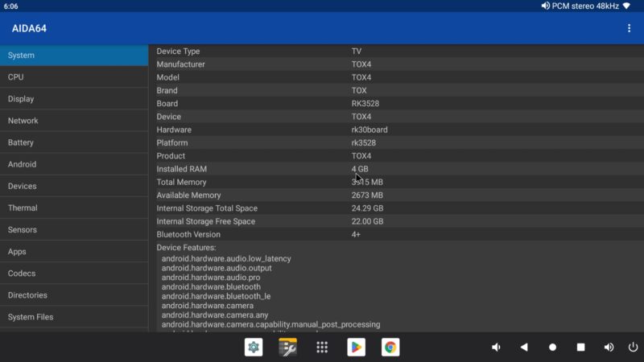This screenshot has height=362, width=644.
Task: Click the manual_post_processing camera feature entry
Action: pos(270,324)
